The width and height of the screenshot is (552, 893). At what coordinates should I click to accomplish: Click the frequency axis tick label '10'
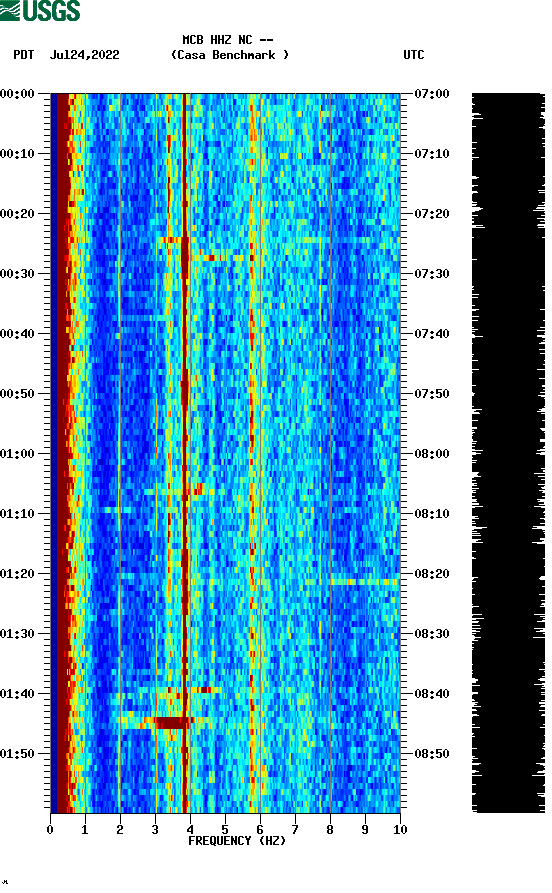click(400, 830)
